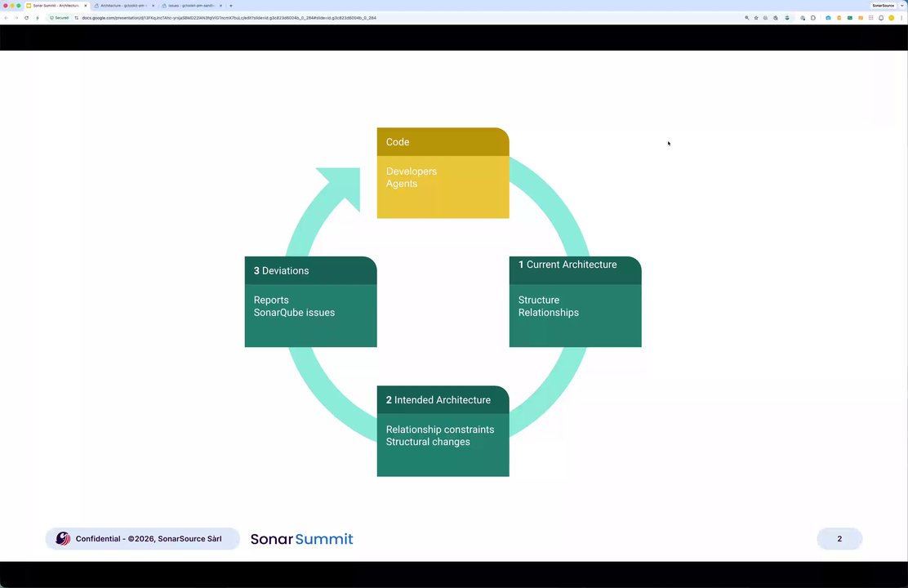Image resolution: width=908 pixels, height=588 pixels.
Task: Select the '2 Intended Architecture' heading
Action: point(438,400)
